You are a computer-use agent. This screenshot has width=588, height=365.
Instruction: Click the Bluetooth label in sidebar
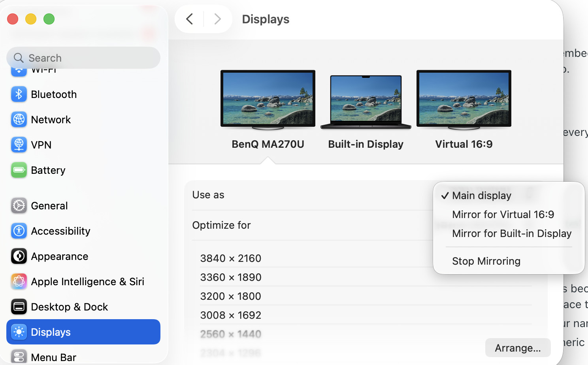coord(54,94)
